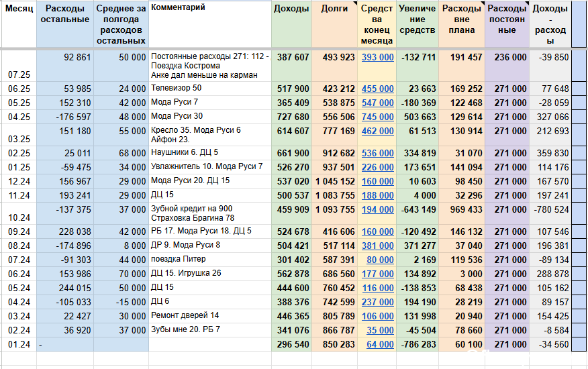This screenshot has width=588, height=369.
Task: Click the -15 000 average cell
Action: 121,303
